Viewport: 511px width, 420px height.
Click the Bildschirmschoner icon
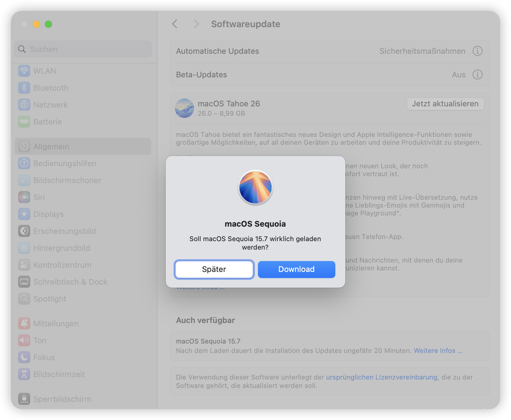coord(24,180)
